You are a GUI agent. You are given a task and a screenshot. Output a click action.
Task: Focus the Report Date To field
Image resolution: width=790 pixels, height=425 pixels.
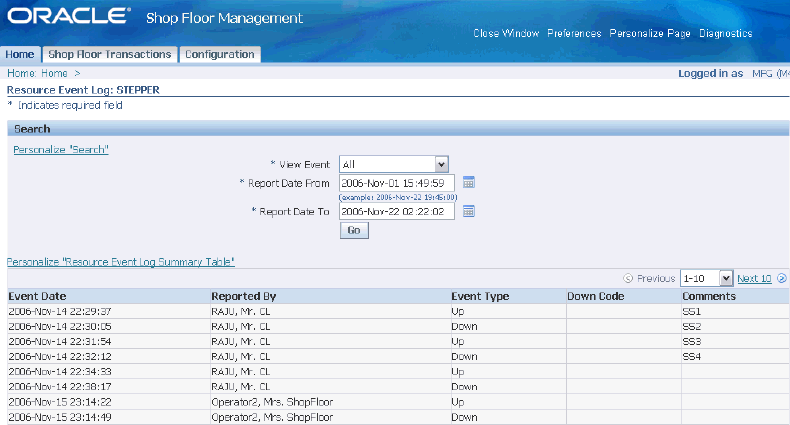[397, 211]
